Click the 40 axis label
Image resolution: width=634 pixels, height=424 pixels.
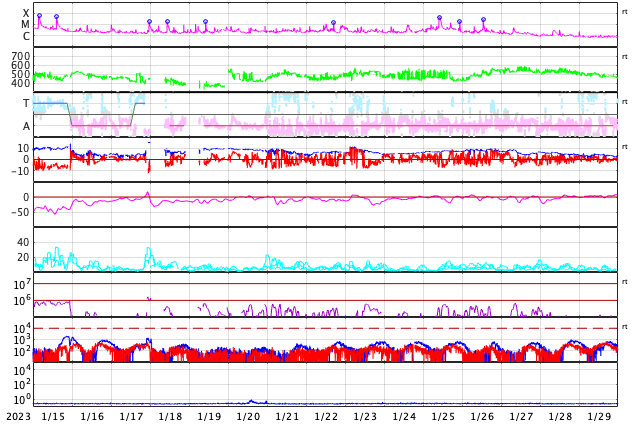coord(23,242)
